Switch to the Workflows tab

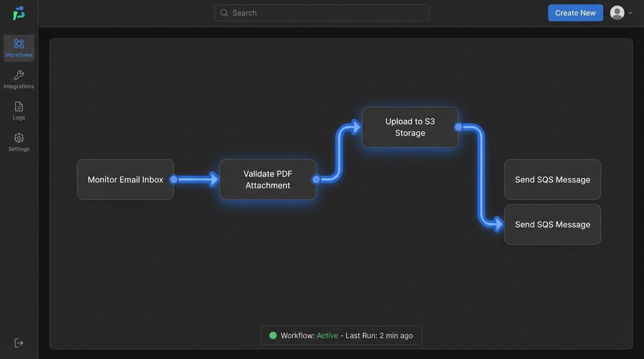tap(19, 48)
